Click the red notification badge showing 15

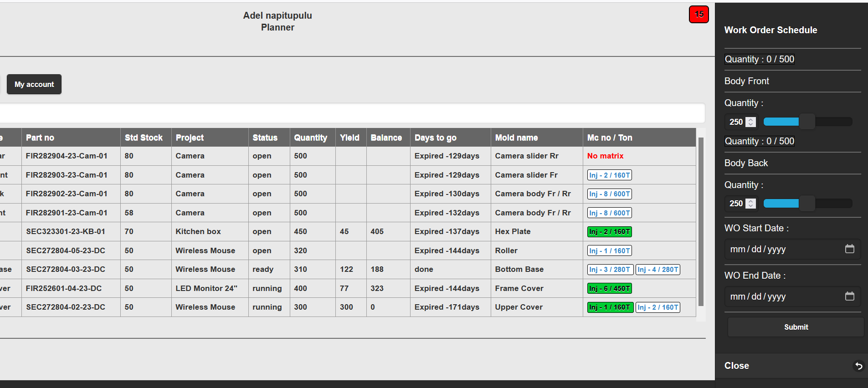point(699,15)
